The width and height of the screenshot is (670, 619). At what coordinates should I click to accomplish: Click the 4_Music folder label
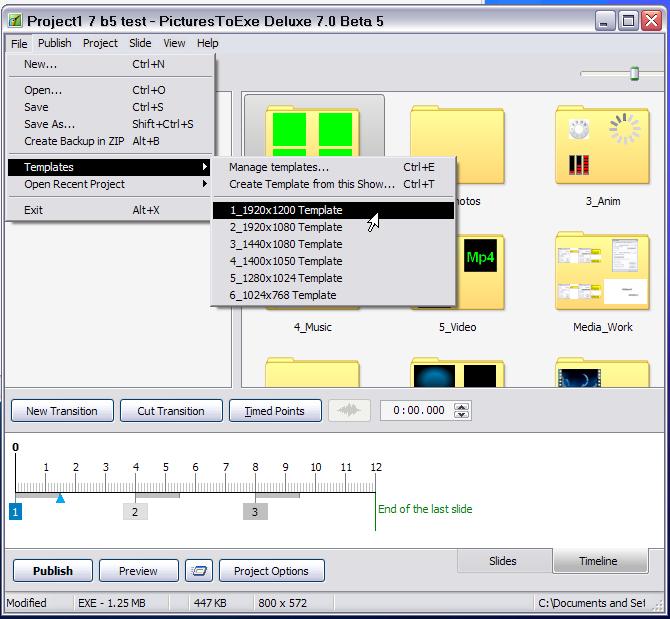tap(313, 327)
